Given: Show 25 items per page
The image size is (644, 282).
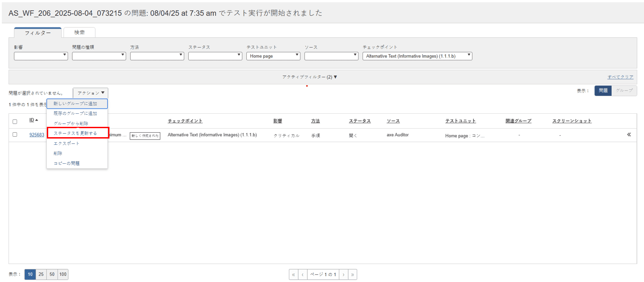Looking at the screenshot, I should (x=41, y=274).
